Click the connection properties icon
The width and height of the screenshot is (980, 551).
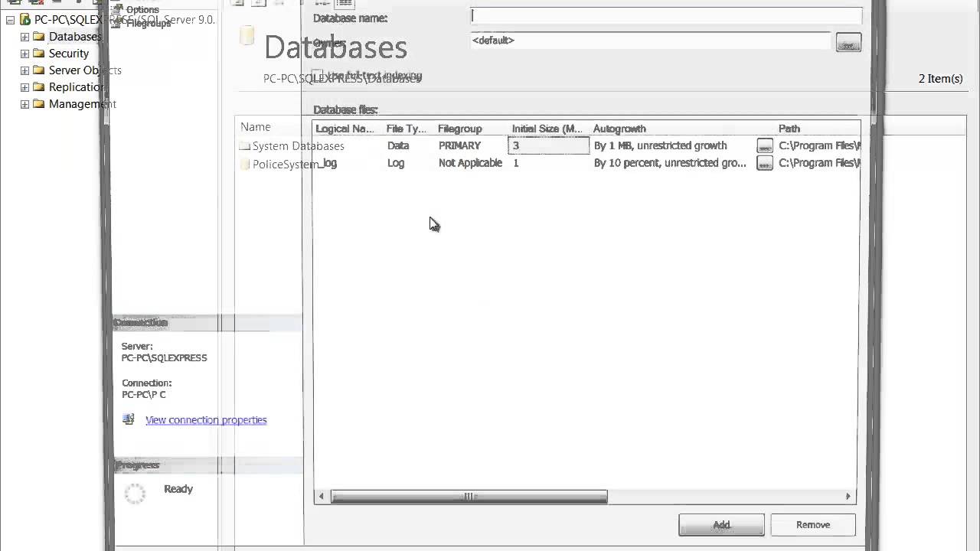click(129, 419)
